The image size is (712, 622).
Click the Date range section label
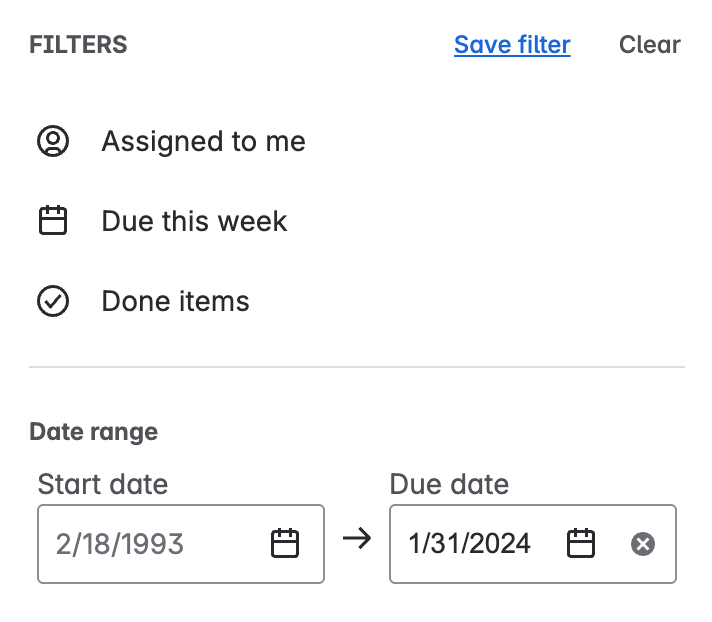pos(94,431)
